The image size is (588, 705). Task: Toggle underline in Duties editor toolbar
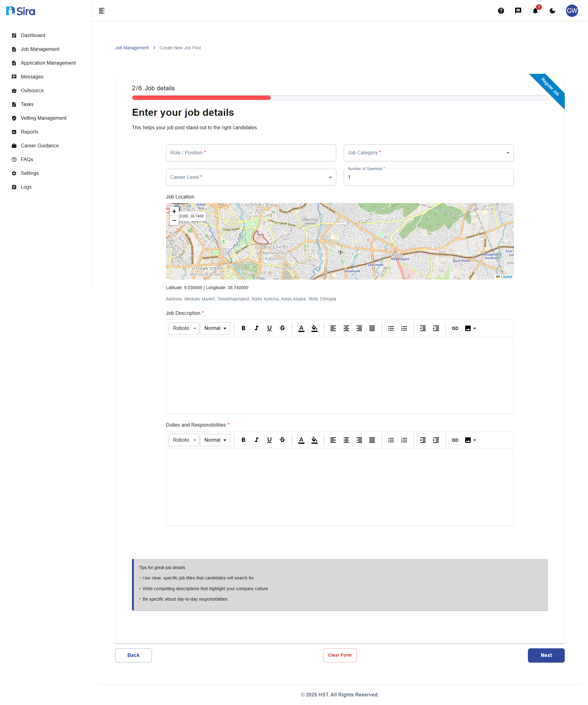269,440
